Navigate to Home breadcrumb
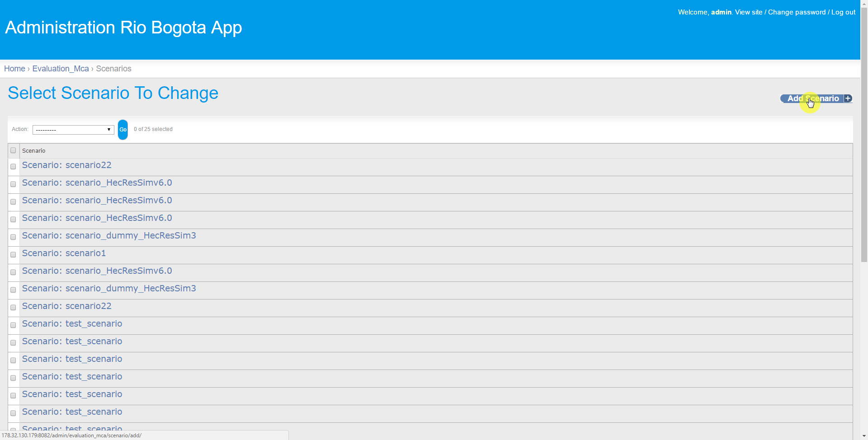This screenshot has width=868, height=440. 14,69
